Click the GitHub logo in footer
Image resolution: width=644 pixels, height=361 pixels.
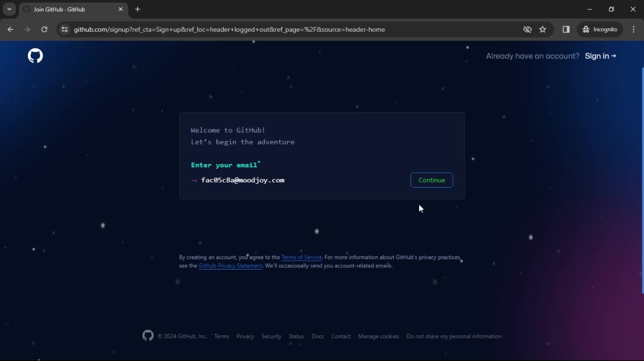click(x=148, y=336)
